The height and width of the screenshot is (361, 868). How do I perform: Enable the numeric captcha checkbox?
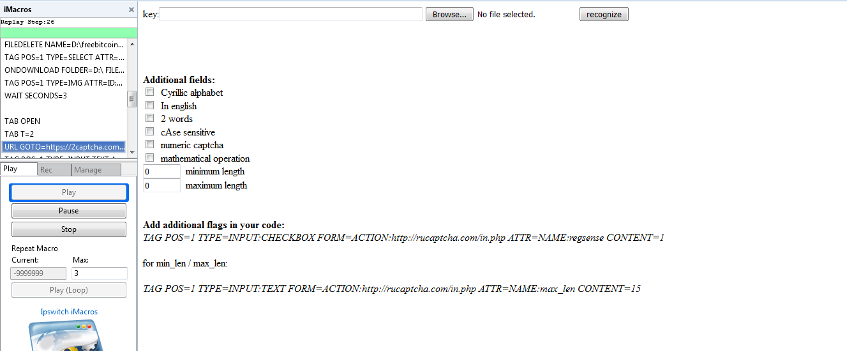click(x=150, y=144)
